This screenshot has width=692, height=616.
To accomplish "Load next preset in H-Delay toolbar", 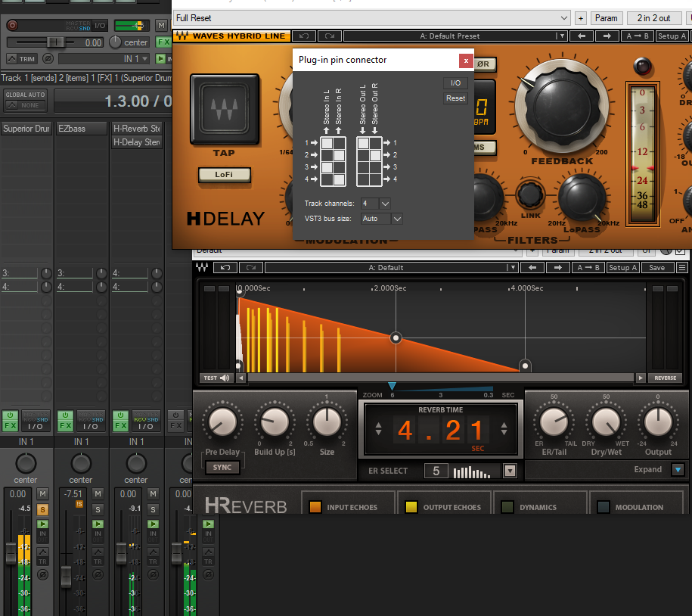I will pos(607,36).
